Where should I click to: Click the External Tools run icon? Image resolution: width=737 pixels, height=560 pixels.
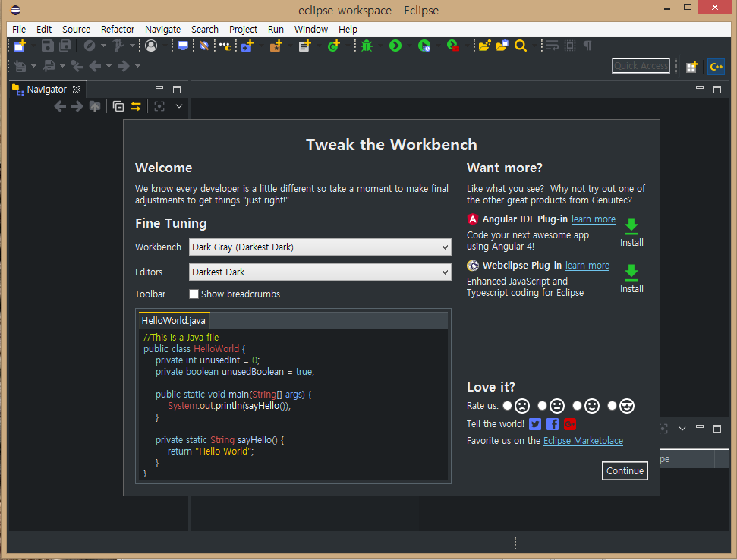[453, 46]
